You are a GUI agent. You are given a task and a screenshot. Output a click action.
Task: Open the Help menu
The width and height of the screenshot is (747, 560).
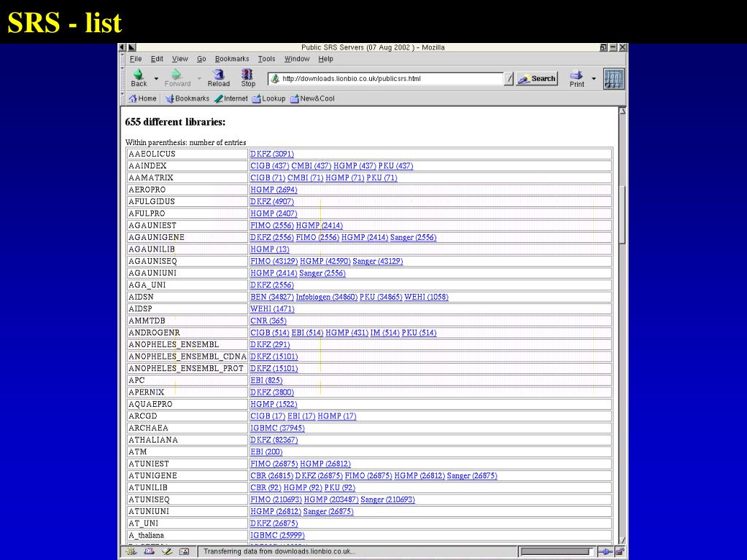point(325,58)
